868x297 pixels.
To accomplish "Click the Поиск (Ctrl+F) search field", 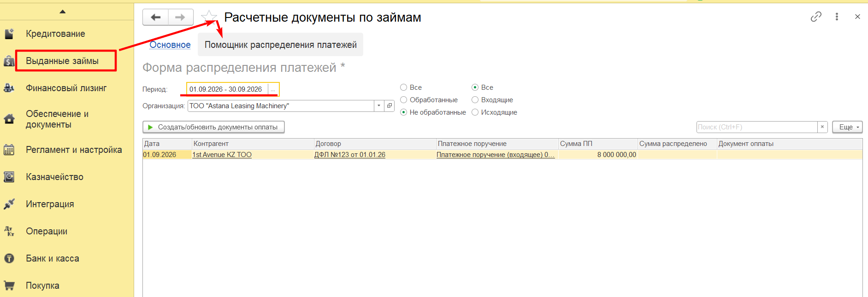I will pos(757,127).
